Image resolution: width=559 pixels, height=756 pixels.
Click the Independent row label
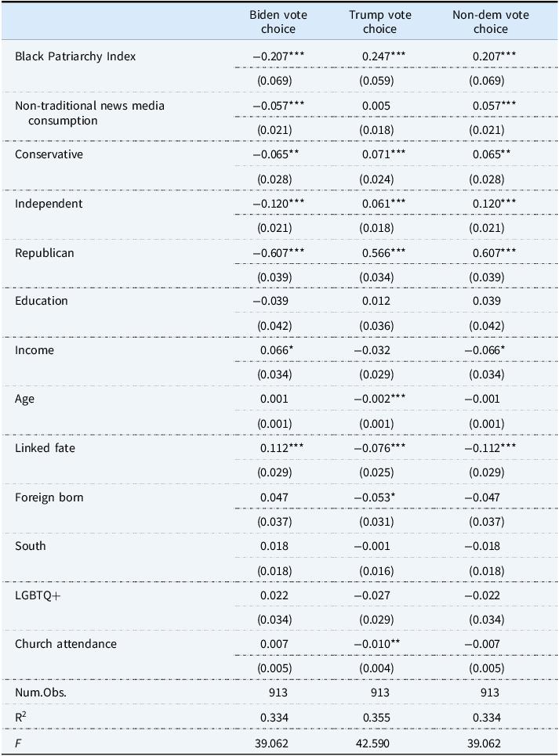(49, 204)
